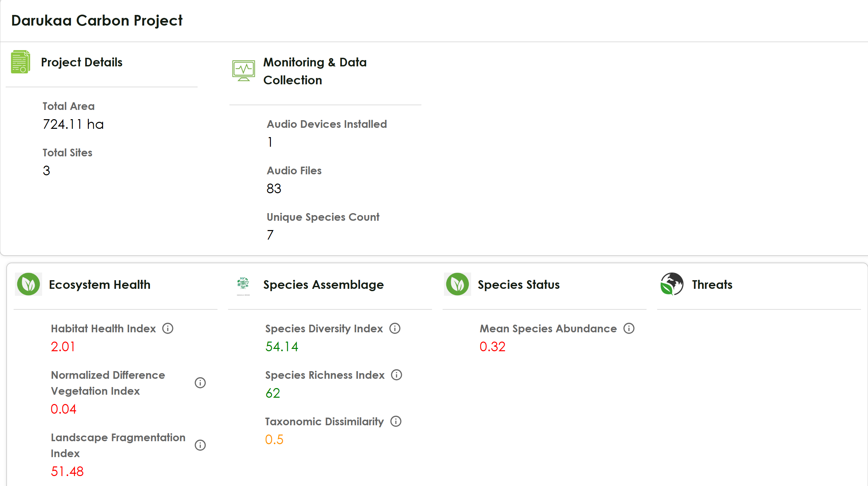868x486 pixels.
Task: Open Landscape Fragmentation Index info icon
Action: pos(200,445)
